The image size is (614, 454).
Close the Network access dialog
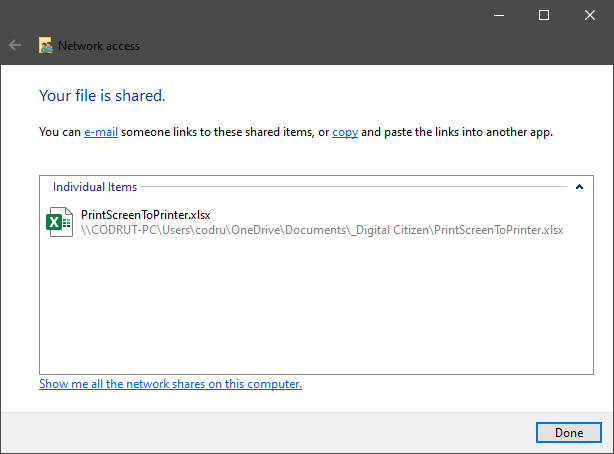coord(590,15)
